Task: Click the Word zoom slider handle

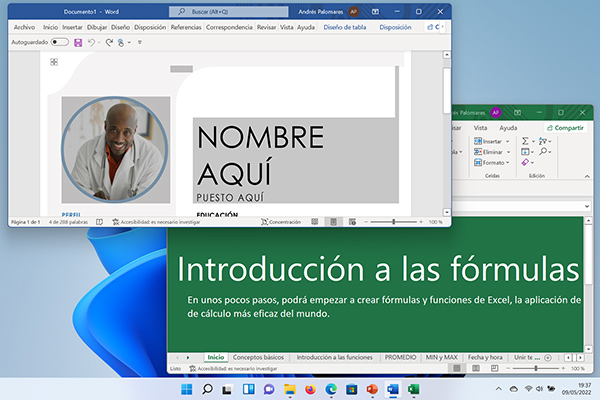Action: pyautogui.click(x=393, y=222)
